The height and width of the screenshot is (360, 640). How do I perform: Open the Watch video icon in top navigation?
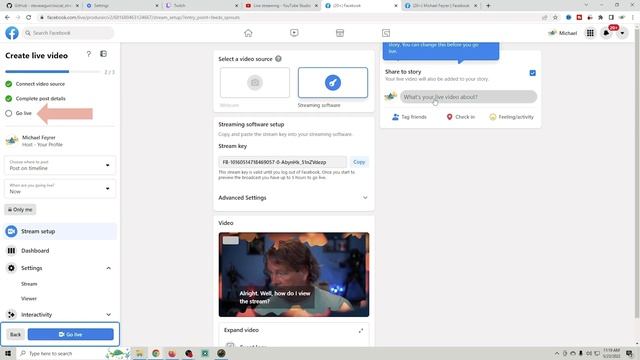(294, 33)
